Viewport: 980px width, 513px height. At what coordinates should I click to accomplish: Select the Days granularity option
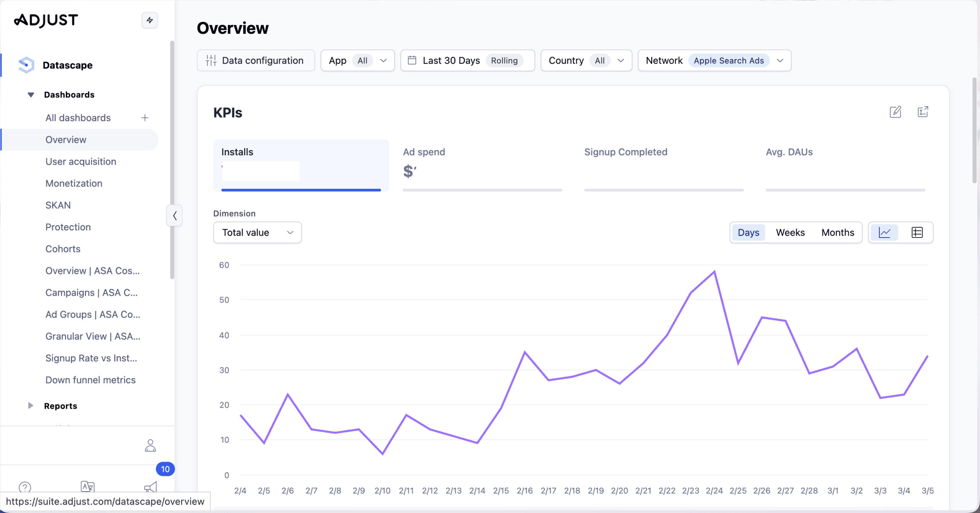(x=748, y=233)
